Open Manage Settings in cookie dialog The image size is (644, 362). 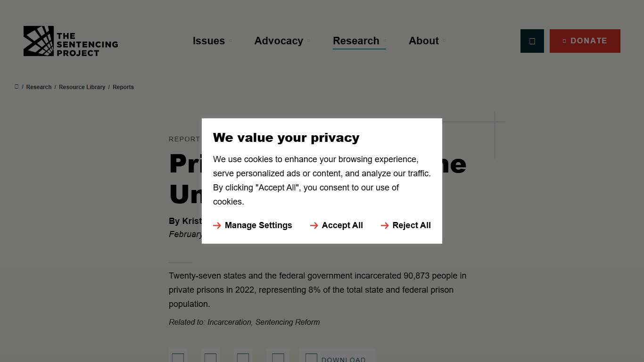253,225
